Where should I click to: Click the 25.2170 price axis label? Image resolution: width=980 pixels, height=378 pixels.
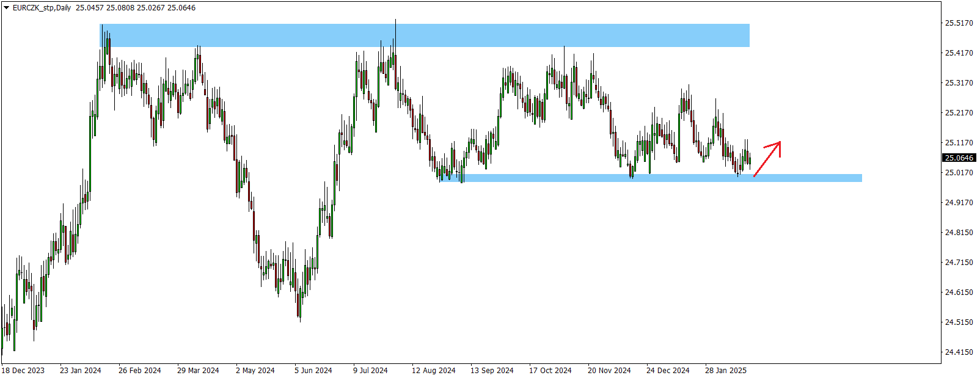(x=959, y=113)
